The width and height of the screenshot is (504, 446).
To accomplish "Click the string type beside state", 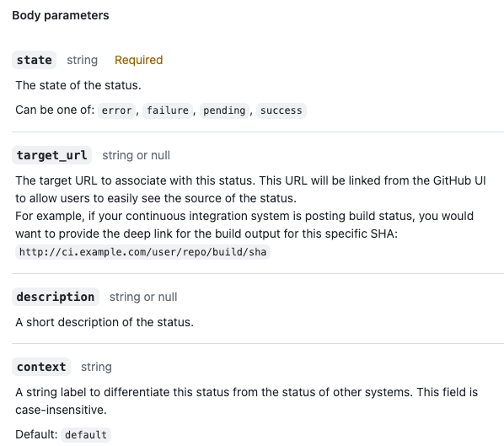I will click(82, 60).
